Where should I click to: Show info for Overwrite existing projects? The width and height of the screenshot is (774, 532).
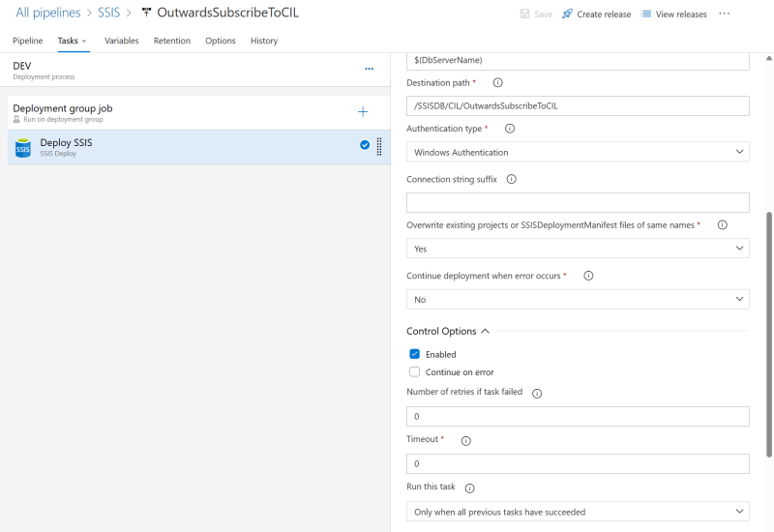(x=722, y=225)
